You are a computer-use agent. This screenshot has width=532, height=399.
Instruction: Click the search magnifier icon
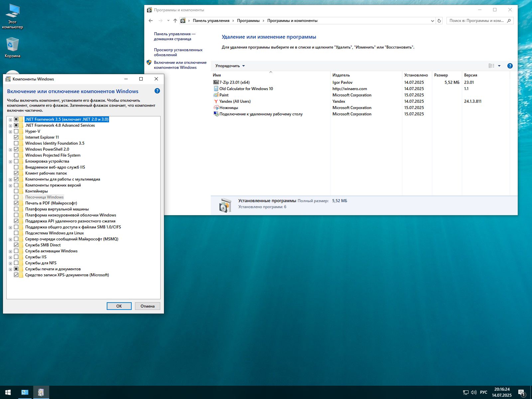click(509, 21)
